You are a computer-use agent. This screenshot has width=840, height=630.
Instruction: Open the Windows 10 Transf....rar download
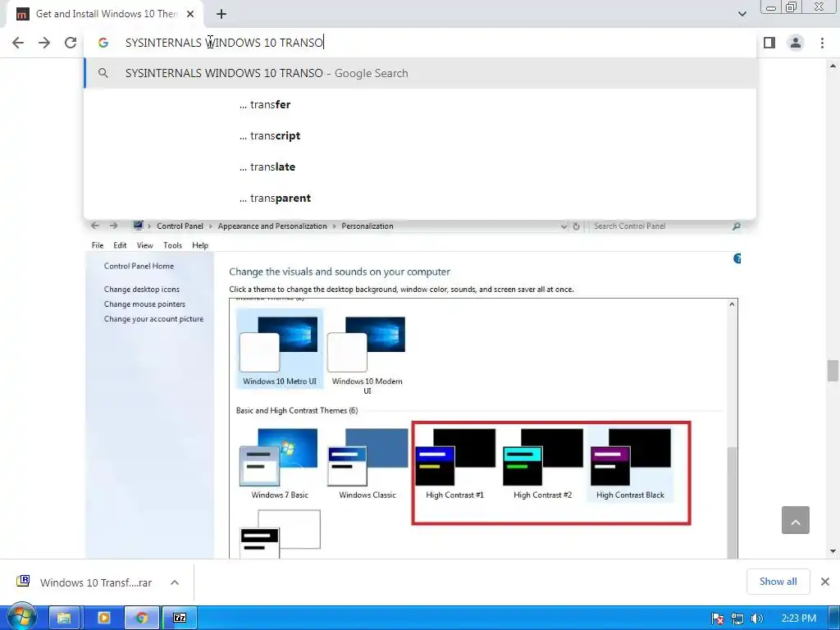96,582
